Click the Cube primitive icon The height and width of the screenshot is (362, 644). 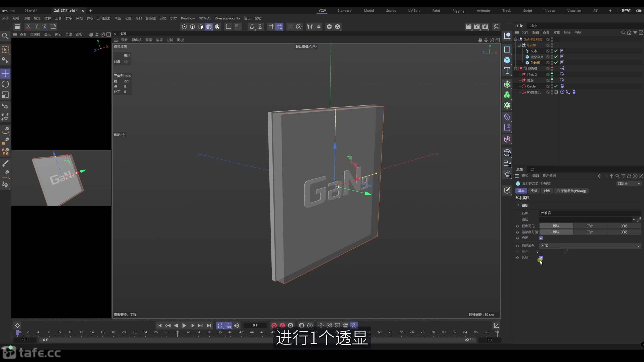tap(507, 60)
